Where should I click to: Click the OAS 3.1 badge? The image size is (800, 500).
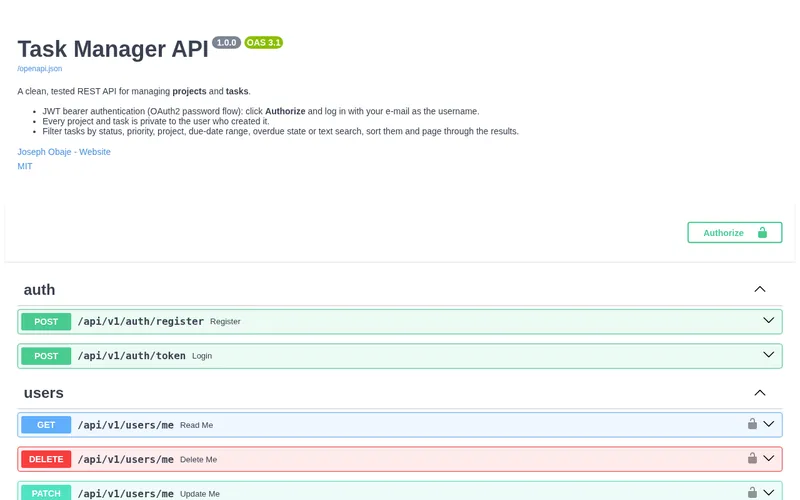[263, 42]
